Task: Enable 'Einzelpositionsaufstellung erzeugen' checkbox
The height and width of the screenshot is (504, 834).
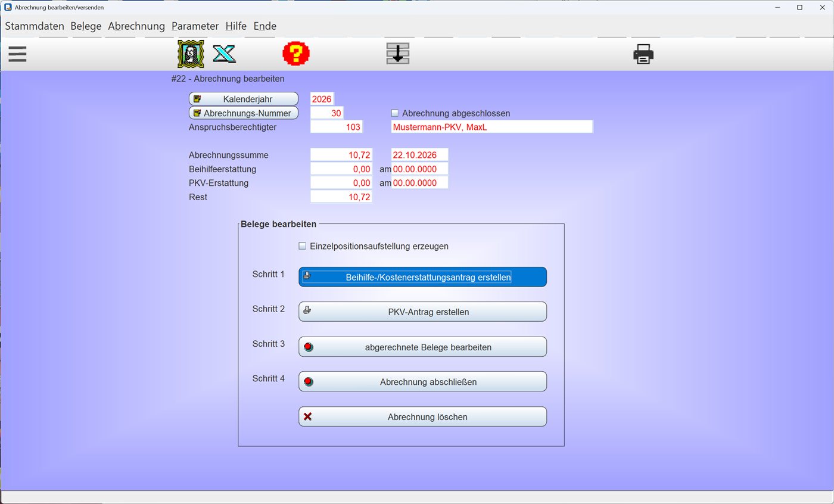Action: tap(302, 246)
